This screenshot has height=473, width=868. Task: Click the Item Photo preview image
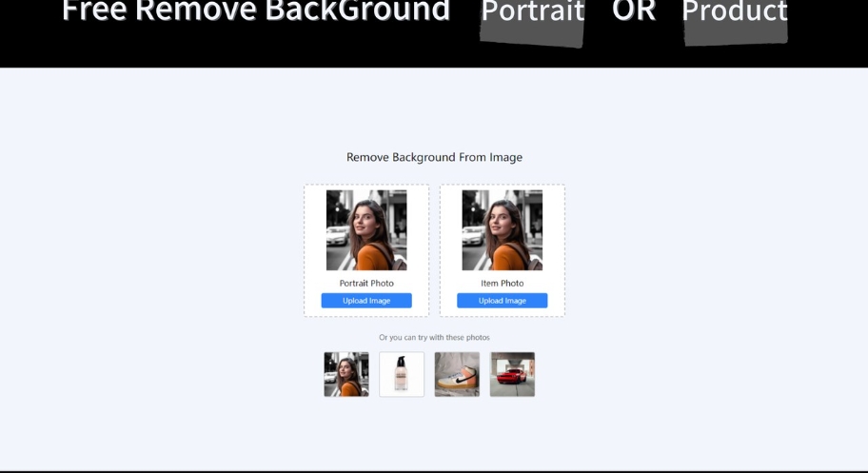point(502,230)
